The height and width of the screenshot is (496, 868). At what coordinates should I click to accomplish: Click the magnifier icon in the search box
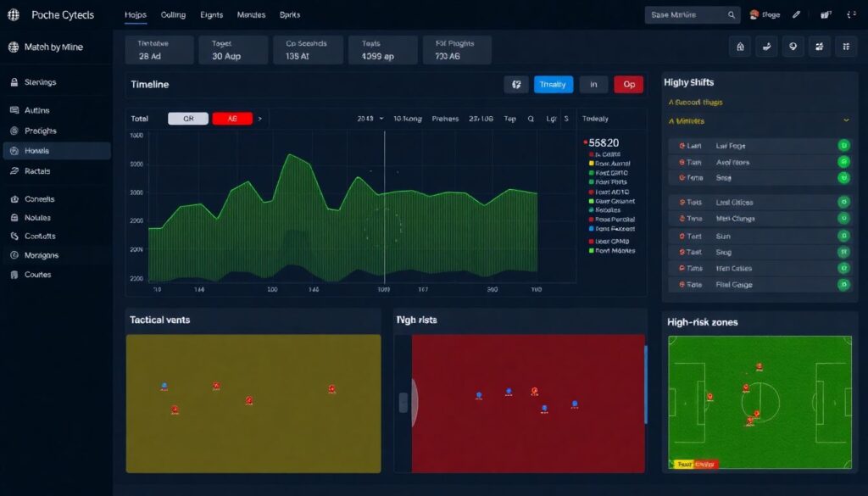(732, 15)
